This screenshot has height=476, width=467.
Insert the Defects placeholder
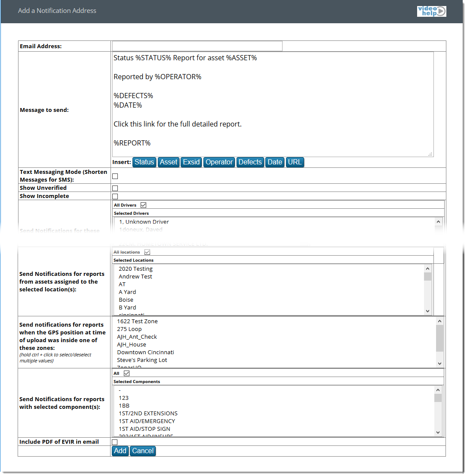[250, 162]
